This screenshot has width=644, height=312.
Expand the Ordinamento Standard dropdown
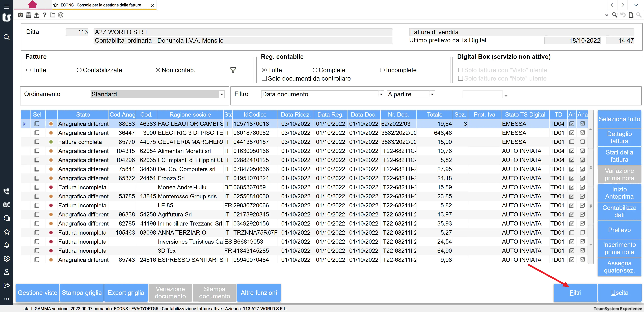point(222,94)
